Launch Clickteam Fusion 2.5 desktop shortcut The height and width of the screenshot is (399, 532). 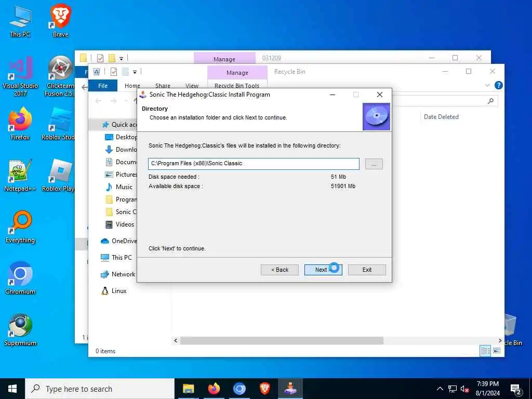point(60,77)
